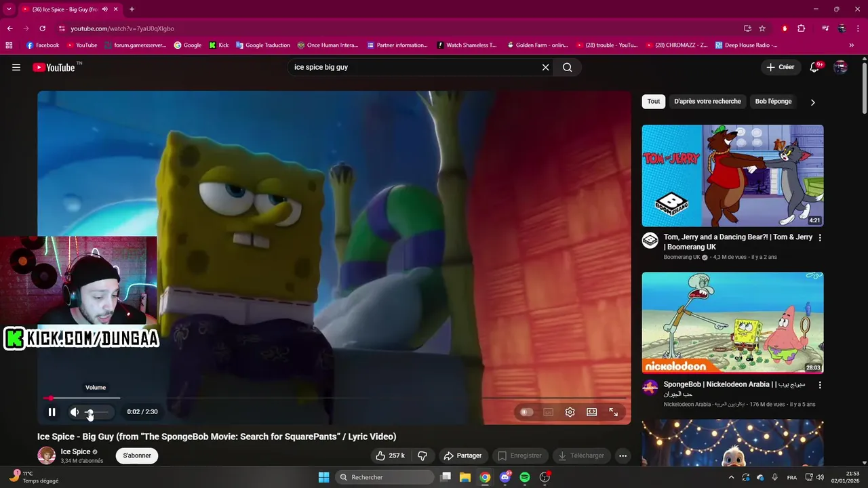
Task: Seek along the red video progress bar
Action: click(x=334, y=398)
